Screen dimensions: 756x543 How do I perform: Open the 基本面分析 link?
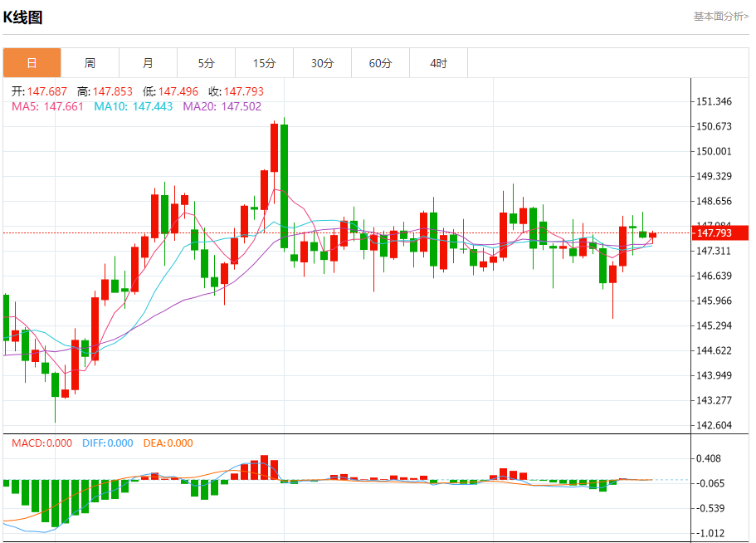click(720, 17)
